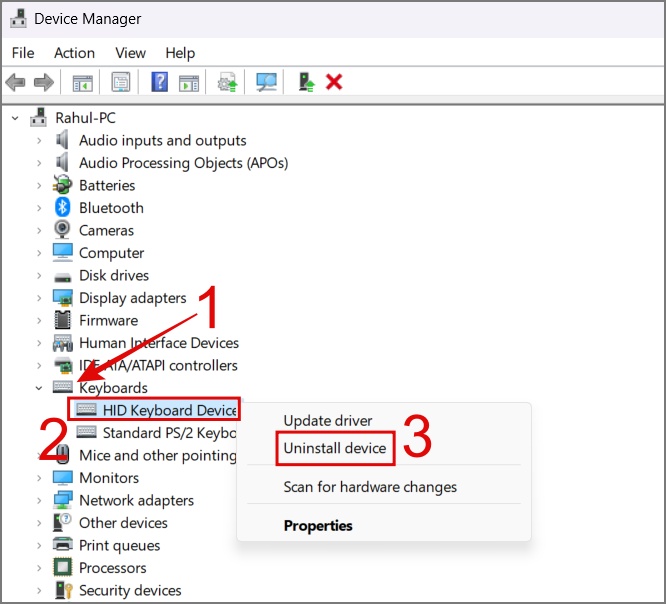Click the Print queues printer icon

63,545
